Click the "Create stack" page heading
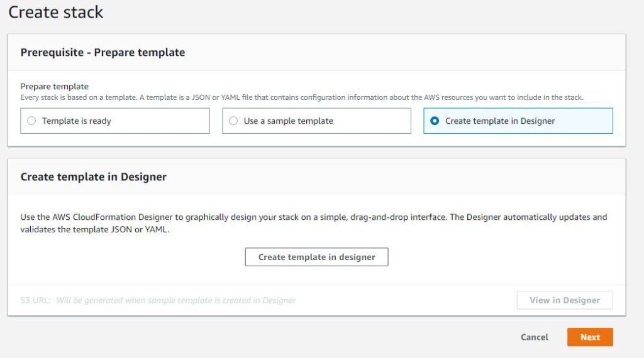The image size is (644, 358). click(x=56, y=12)
